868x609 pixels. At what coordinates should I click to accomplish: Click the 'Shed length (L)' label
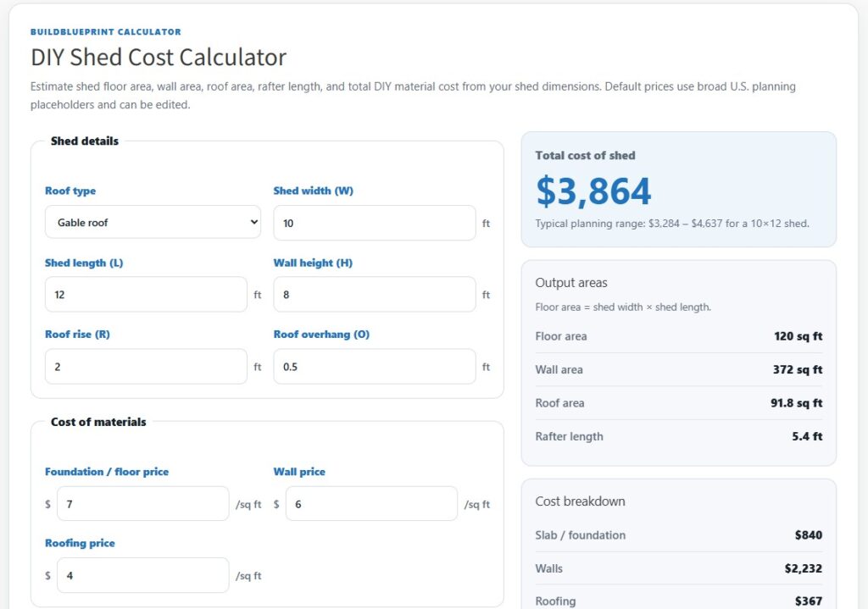pos(84,263)
